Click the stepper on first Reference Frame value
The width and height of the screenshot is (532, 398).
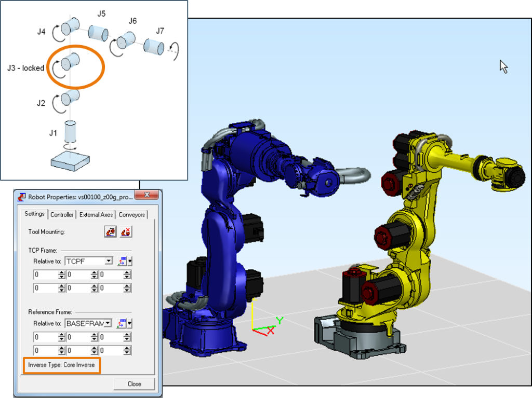pos(62,337)
